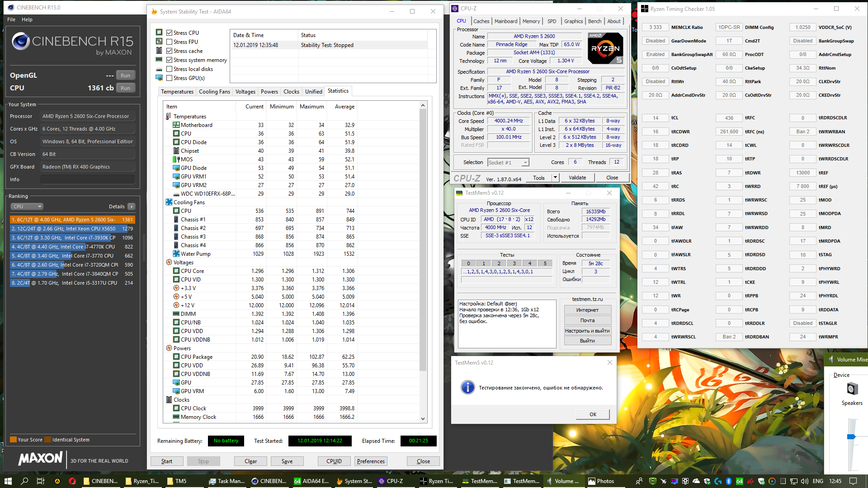Open the Photos app from taskbar

(600, 481)
